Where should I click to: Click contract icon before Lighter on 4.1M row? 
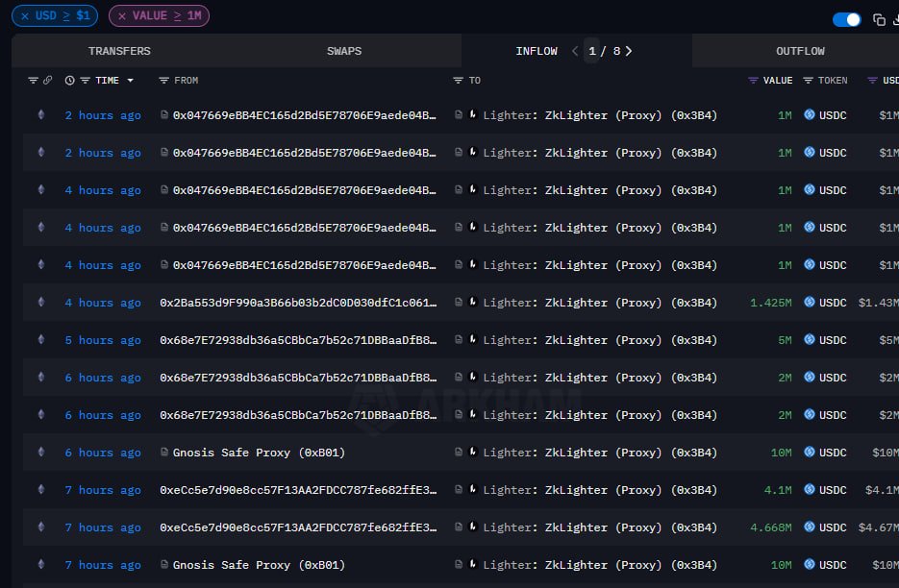click(458, 489)
